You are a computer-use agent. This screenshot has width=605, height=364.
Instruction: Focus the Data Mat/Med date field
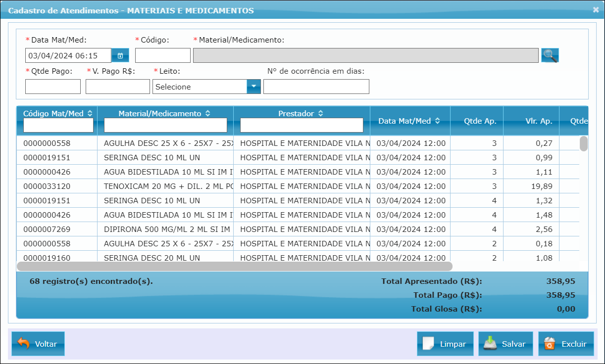(x=68, y=55)
